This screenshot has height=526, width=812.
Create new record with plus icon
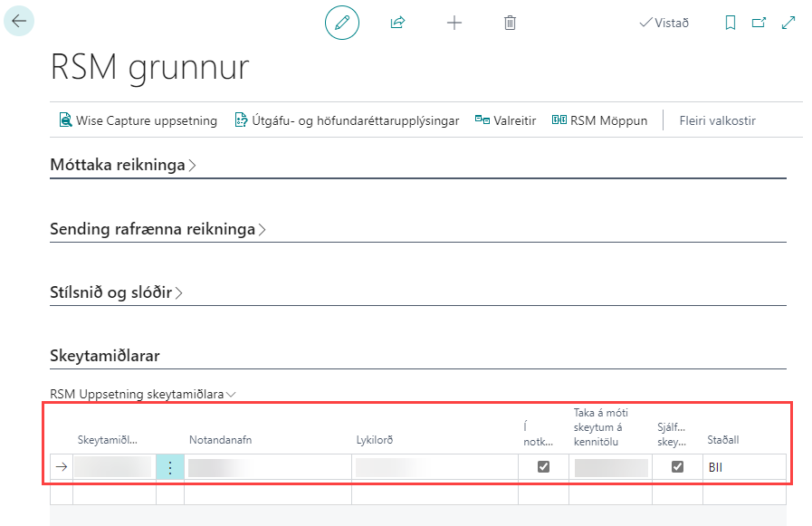(x=454, y=23)
